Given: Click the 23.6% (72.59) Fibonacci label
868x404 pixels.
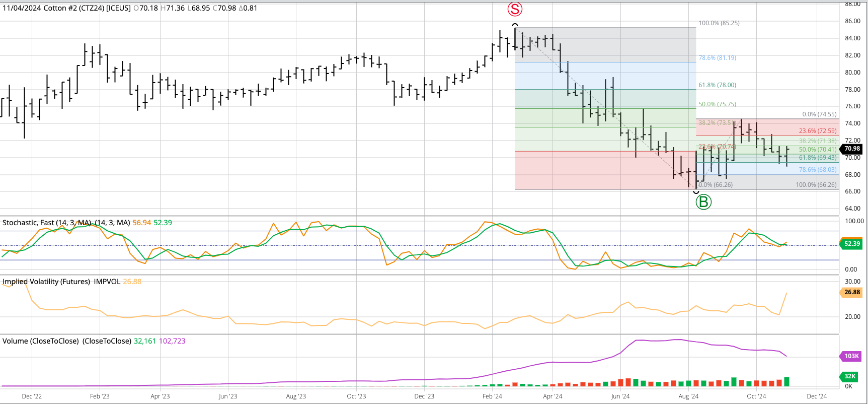Looking at the screenshot, I should coord(817,131).
